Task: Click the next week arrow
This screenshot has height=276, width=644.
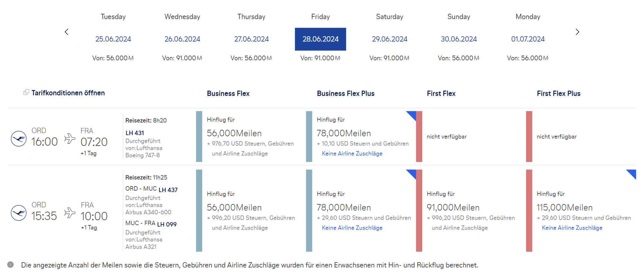Action: [577, 32]
